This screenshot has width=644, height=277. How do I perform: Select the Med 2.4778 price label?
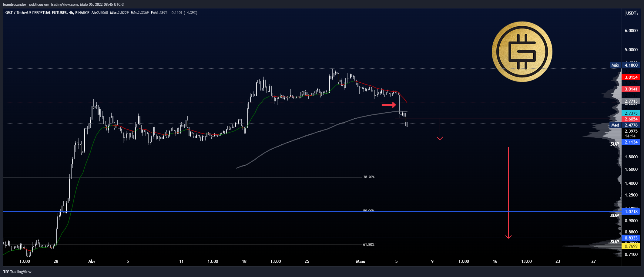pyautogui.click(x=625, y=125)
